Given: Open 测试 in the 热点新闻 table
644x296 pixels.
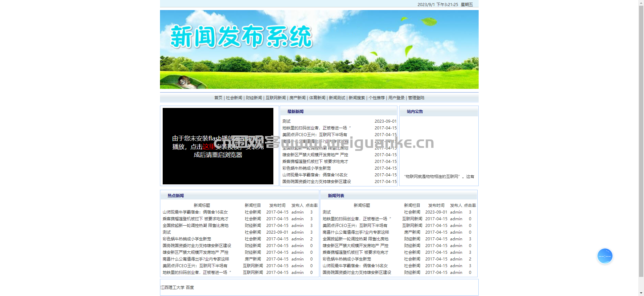Looking at the screenshot, I should click(167, 232).
